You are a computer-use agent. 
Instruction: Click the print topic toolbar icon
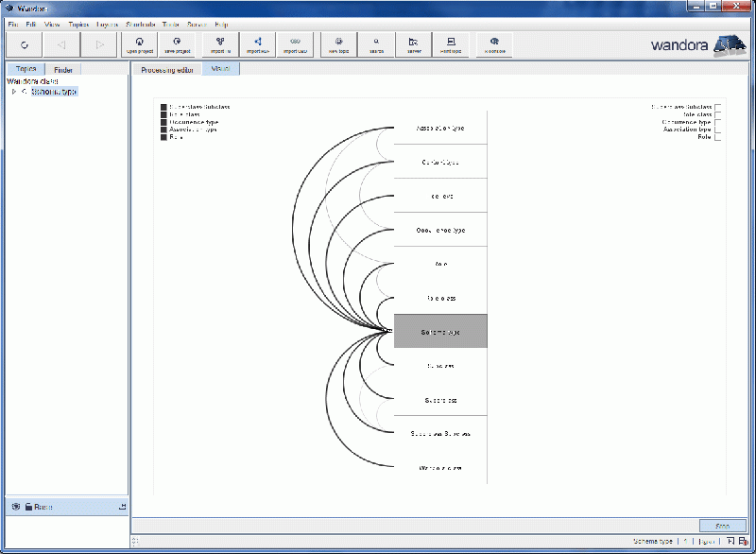pyautogui.click(x=454, y=43)
